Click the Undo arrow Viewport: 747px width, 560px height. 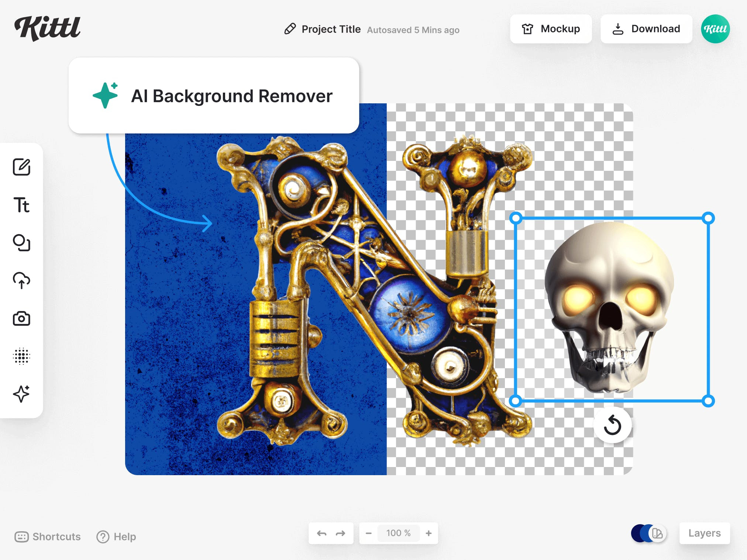coord(321,533)
